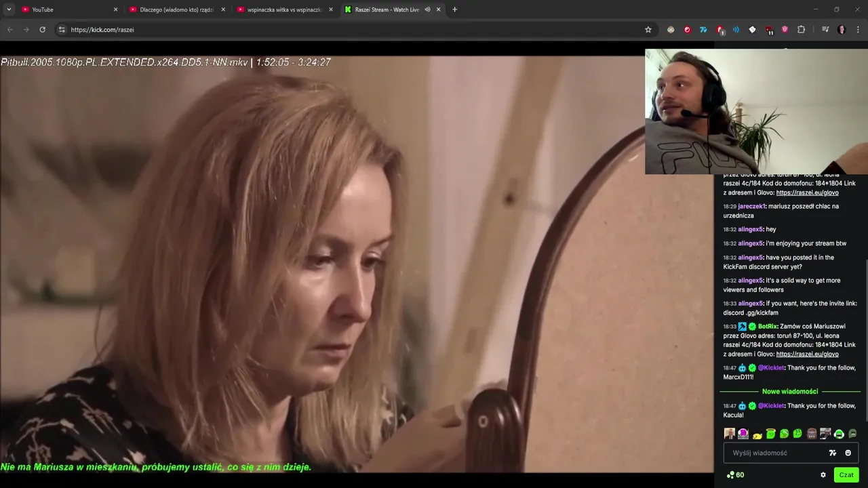Open BotRix's profile in chat

point(768,326)
